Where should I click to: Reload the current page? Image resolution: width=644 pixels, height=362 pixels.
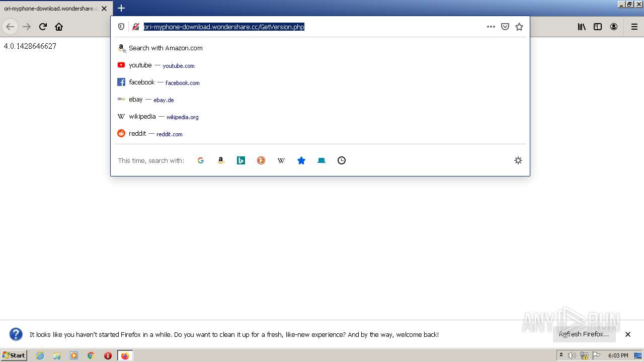[x=43, y=27]
